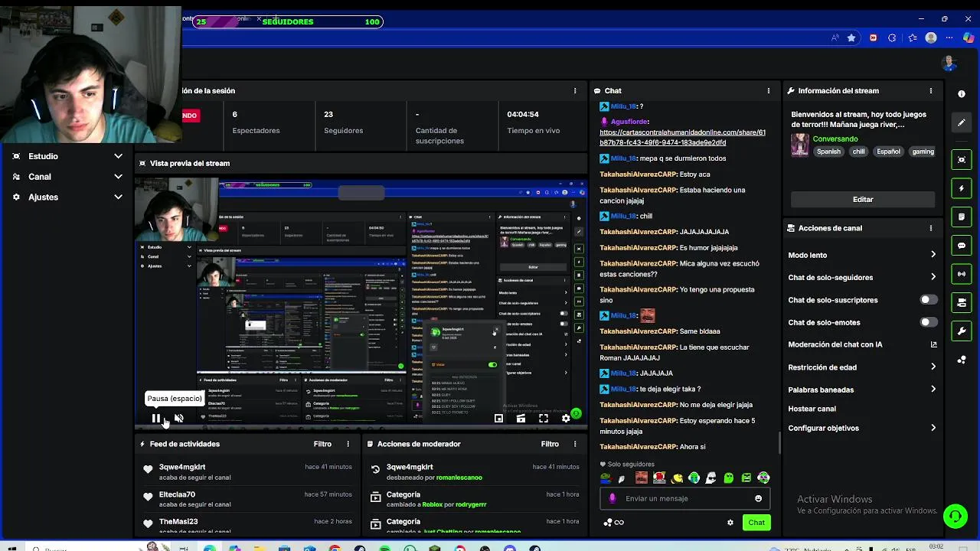Click the Conversando category thumbnail
This screenshot has height=551, width=980.
(x=800, y=145)
